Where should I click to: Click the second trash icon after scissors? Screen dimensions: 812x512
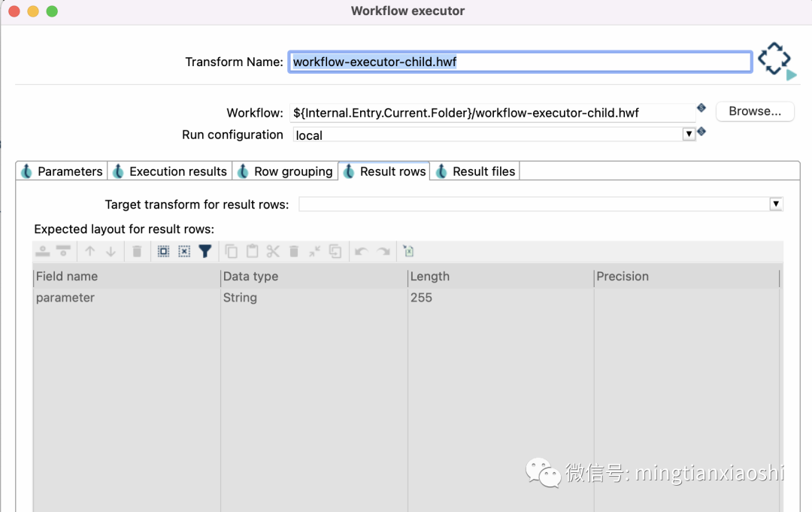tap(294, 252)
